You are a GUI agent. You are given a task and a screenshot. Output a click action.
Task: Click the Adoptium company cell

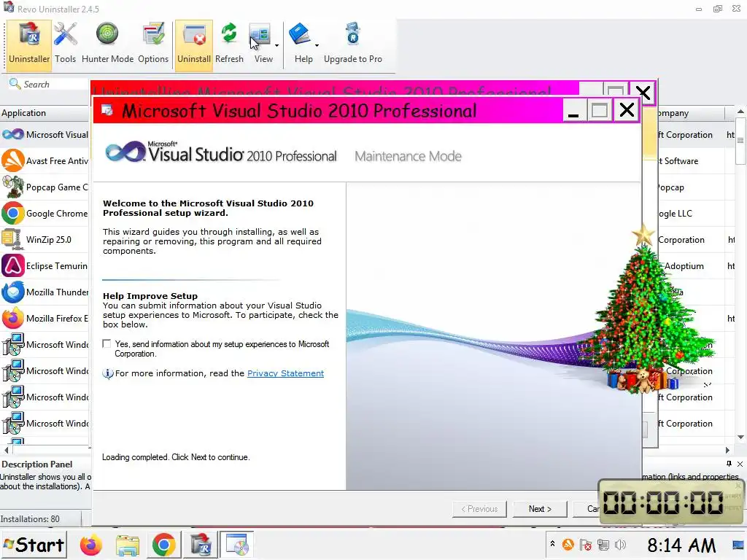coord(684,266)
